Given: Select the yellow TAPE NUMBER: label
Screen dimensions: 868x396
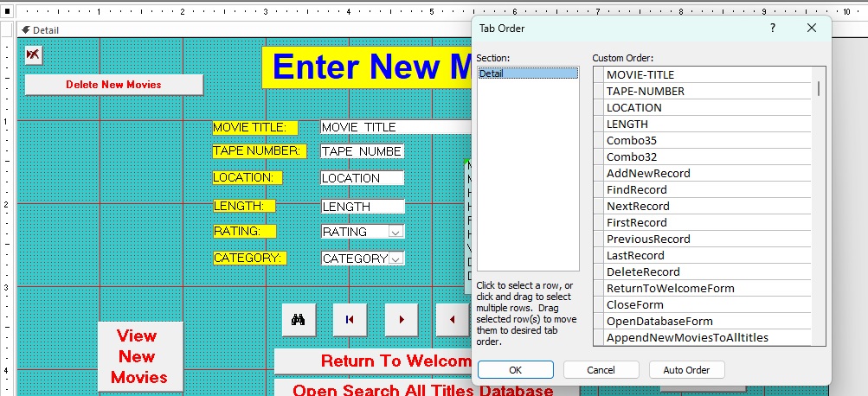Looking at the screenshot, I should pyautogui.click(x=259, y=151).
